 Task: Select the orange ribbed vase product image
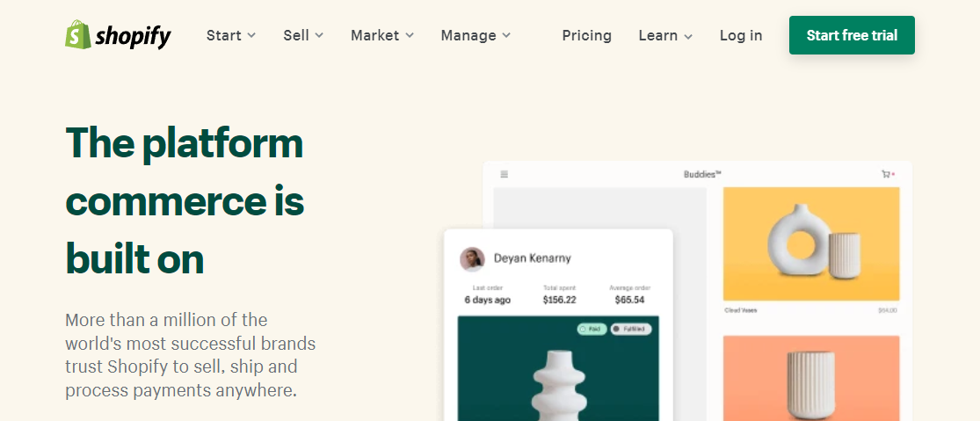pyautogui.click(x=811, y=376)
